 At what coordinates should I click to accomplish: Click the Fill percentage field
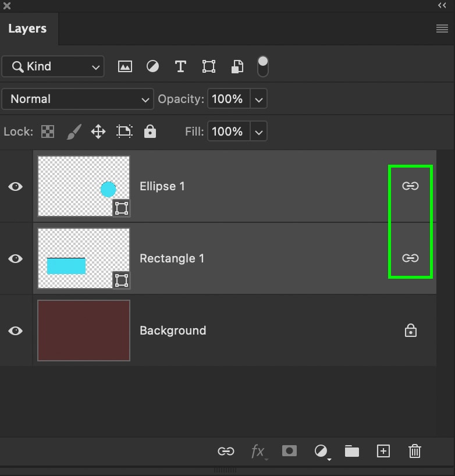pyautogui.click(x=229, y=132)
